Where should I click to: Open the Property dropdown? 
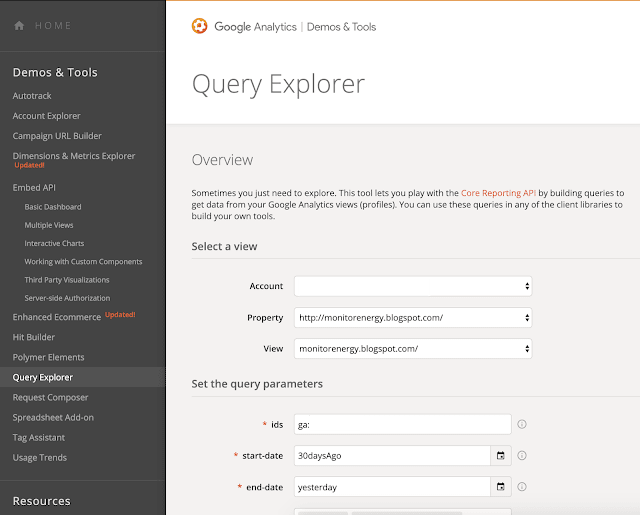click(x=413, y=317)
